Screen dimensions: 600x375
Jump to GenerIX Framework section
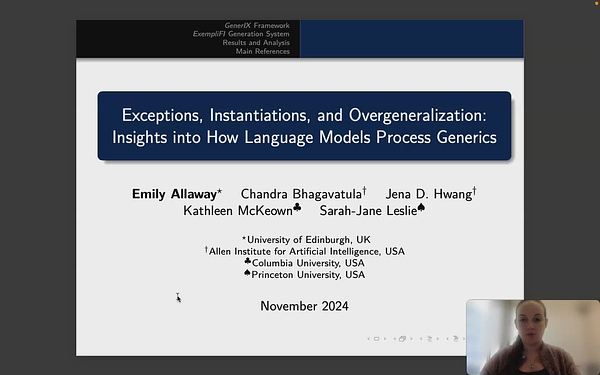coord(257,26)
